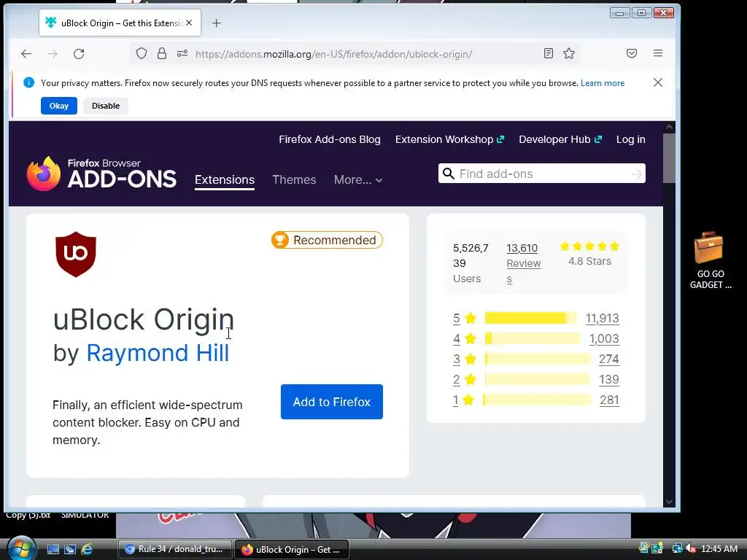The height and width of the screenshot is (560, 747).
Task: Open the Learn more link
Action: coord(602,83)
